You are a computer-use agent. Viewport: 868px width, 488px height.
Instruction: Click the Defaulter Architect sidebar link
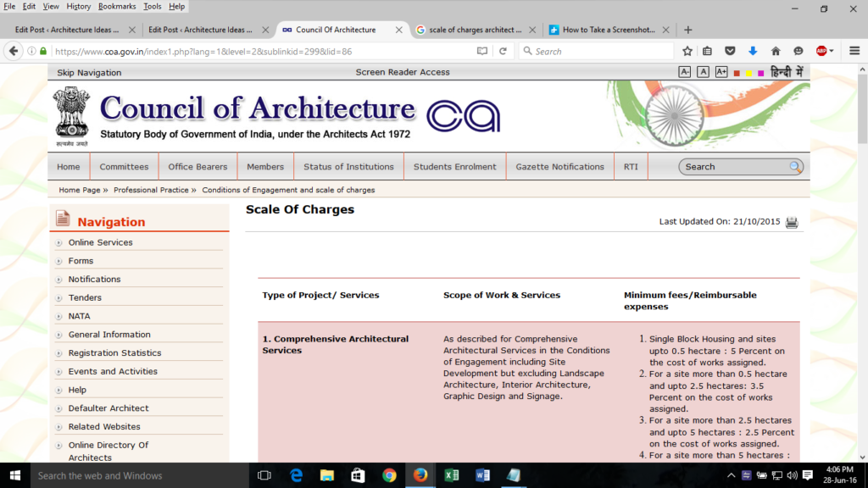(108, 408)
